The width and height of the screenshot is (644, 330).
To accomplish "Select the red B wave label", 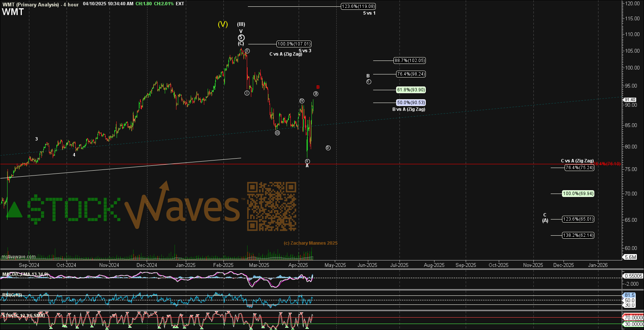I will (318, 87).
